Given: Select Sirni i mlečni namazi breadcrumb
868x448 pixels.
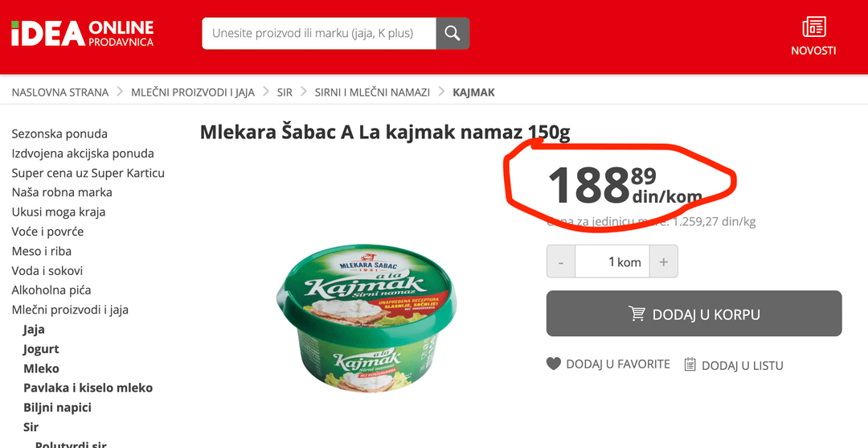Looking at the screenshot, I should [373, 92].
